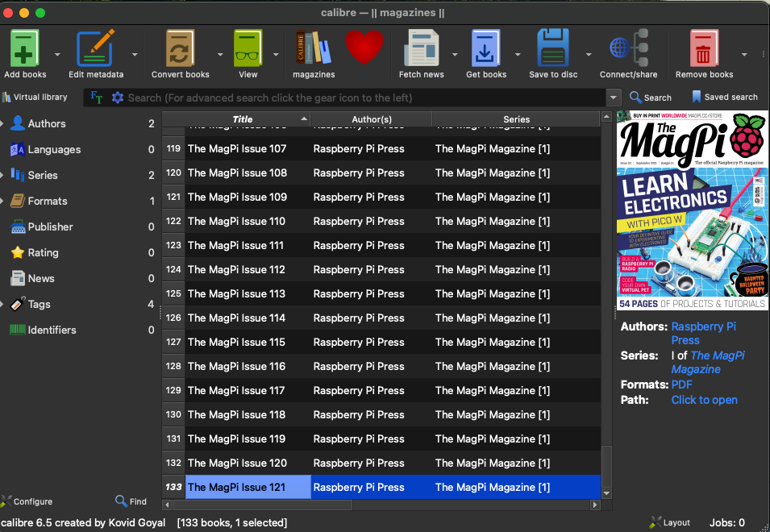Click the Add books icon
Screen dimensions: 770x532
click(x=25, y=49)
